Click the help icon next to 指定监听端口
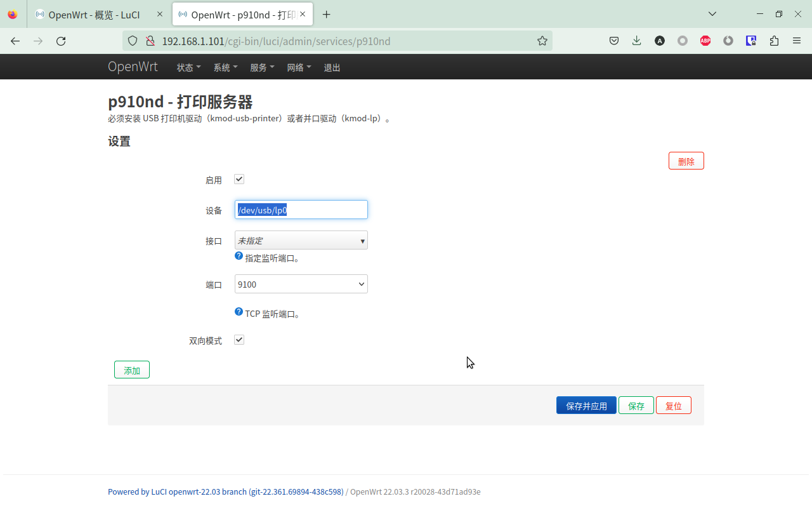Screen dimensions: 812x508 239,256
